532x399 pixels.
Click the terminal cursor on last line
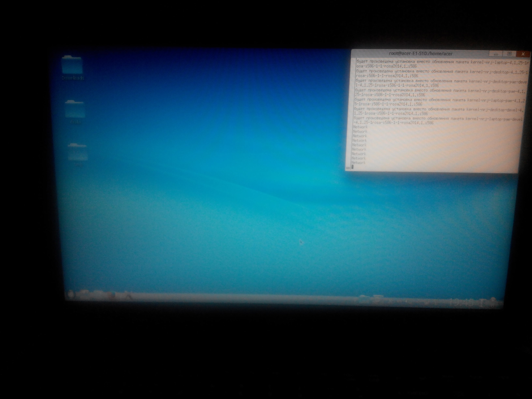click(353, 167)
